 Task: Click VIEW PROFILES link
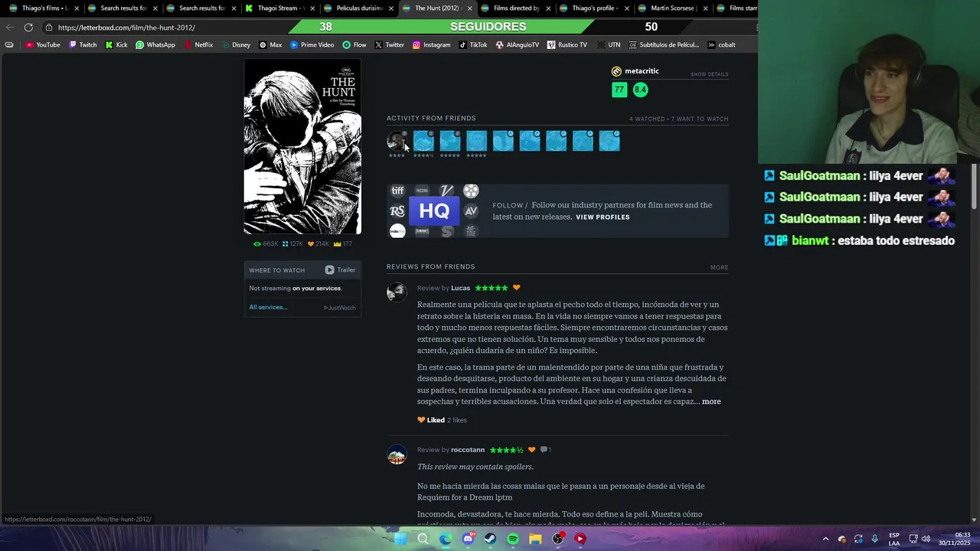click(x=603, y=217)
